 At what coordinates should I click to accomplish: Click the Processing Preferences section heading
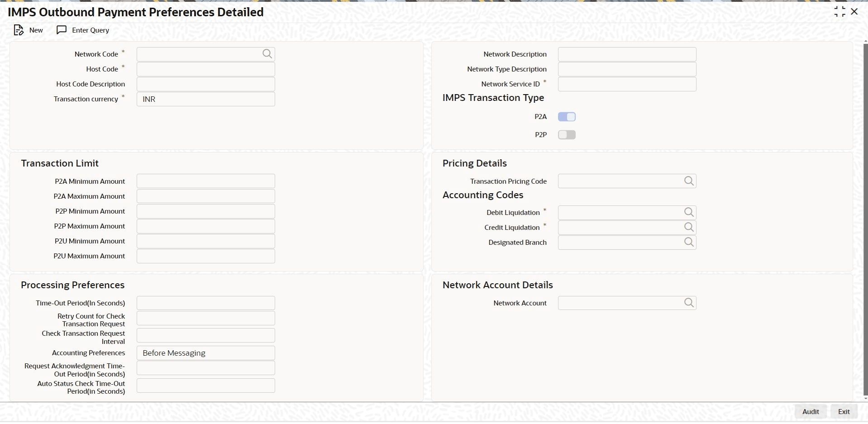click(73, 285)
